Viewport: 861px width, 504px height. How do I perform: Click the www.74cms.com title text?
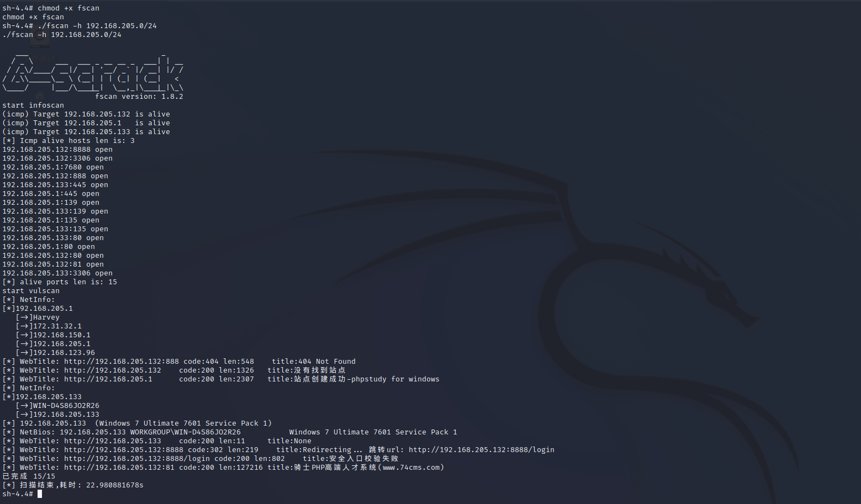(x=411, y=468)
